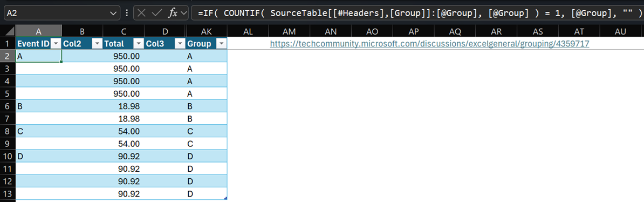Screen dimensions: 644x202
Task: Select column header C
Action: (x=124, y=32)
